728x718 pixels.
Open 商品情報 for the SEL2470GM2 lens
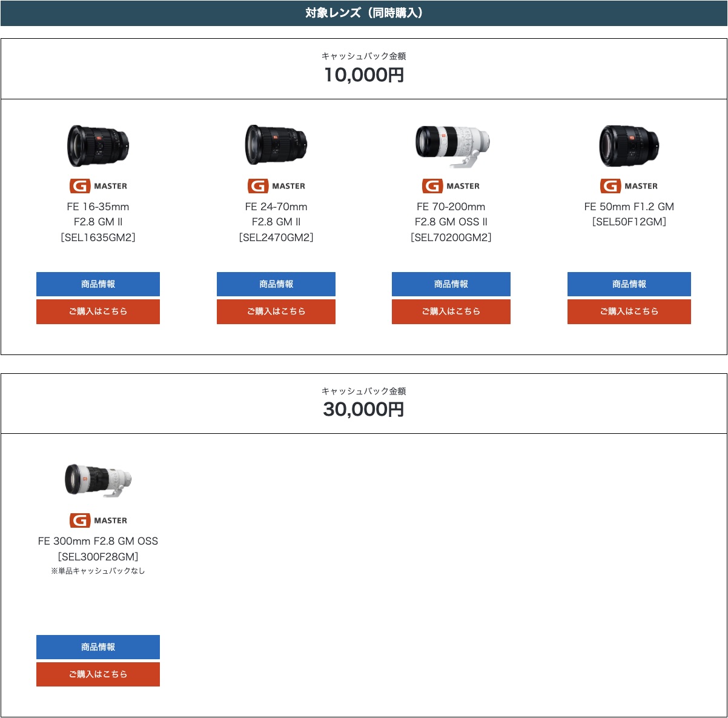[x=276, y=284]
